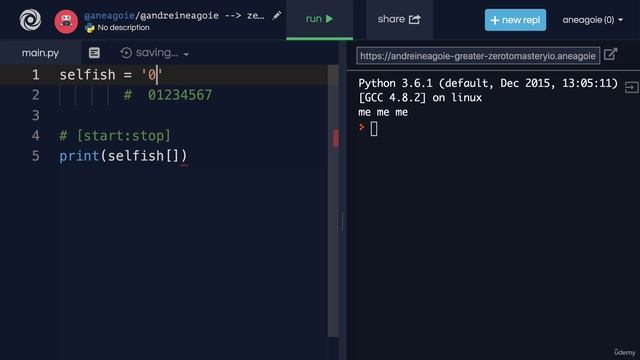Expand the saving status dropdown arrow
Viewport: 640px width, 360px height.
tap(187, 54)
